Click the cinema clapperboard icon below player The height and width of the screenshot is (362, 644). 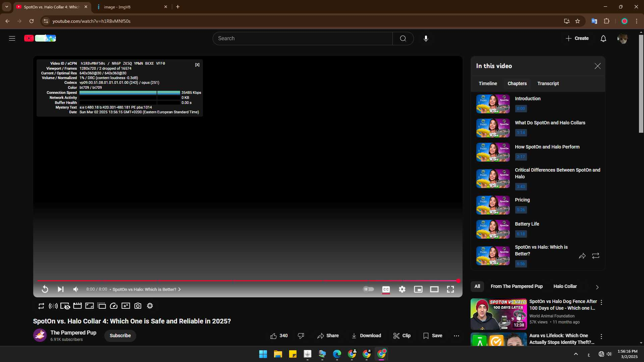point(77,306)
